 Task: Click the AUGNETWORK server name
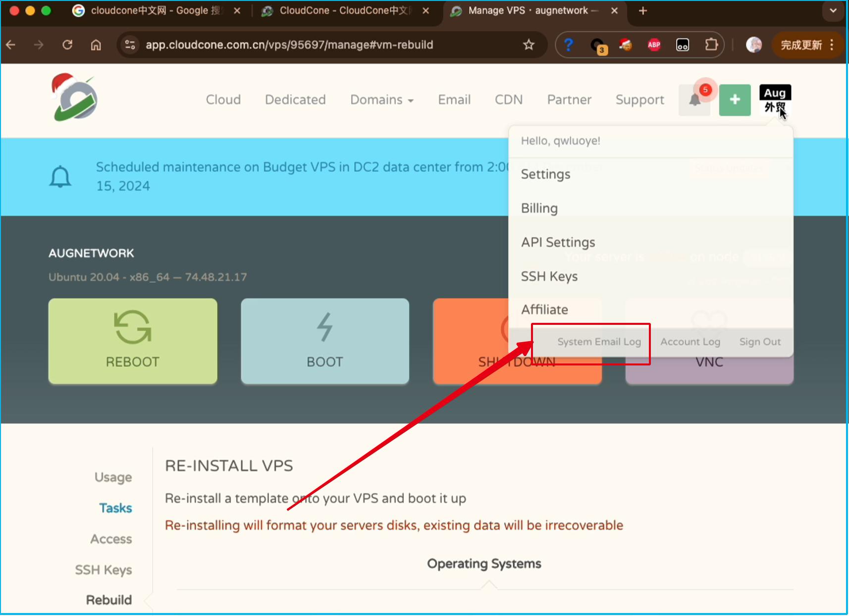(x=91, y=254)
